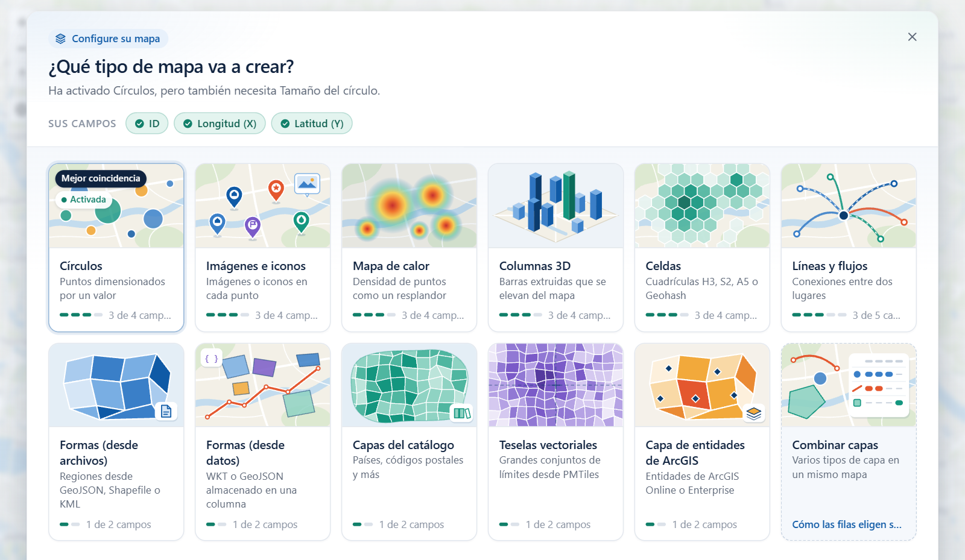Click the ID field chip
Screen dimensions: 965x560
[x=147, y=124]
